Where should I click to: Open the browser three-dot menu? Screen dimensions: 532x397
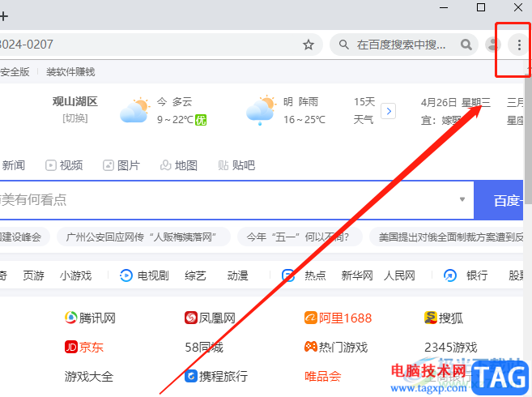[x=519, y=45]
